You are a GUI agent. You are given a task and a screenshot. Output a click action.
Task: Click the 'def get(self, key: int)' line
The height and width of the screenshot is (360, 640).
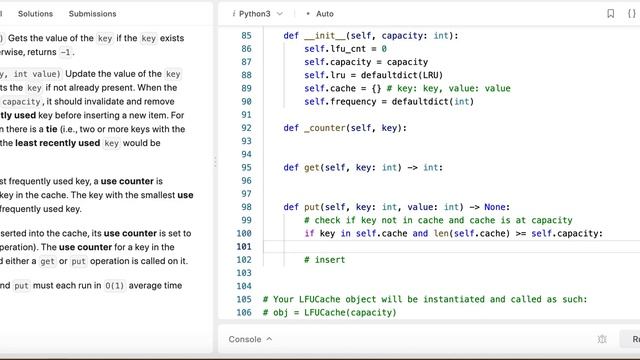point(363,168)
